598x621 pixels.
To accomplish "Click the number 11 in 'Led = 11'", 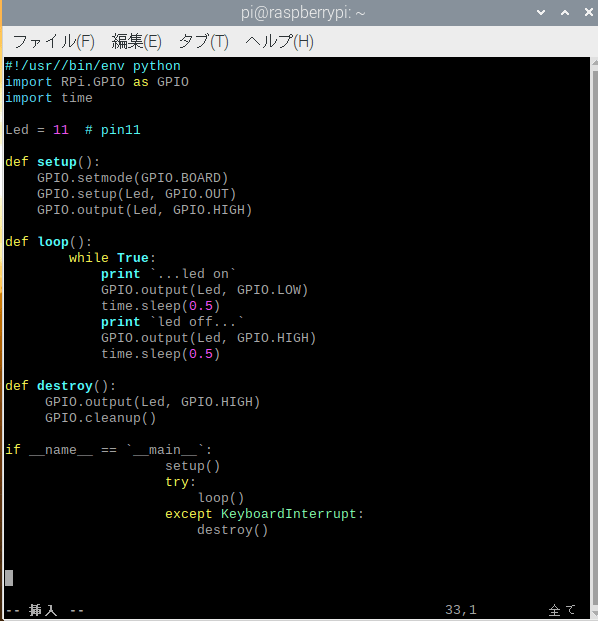I will click(x=61, y=130).
